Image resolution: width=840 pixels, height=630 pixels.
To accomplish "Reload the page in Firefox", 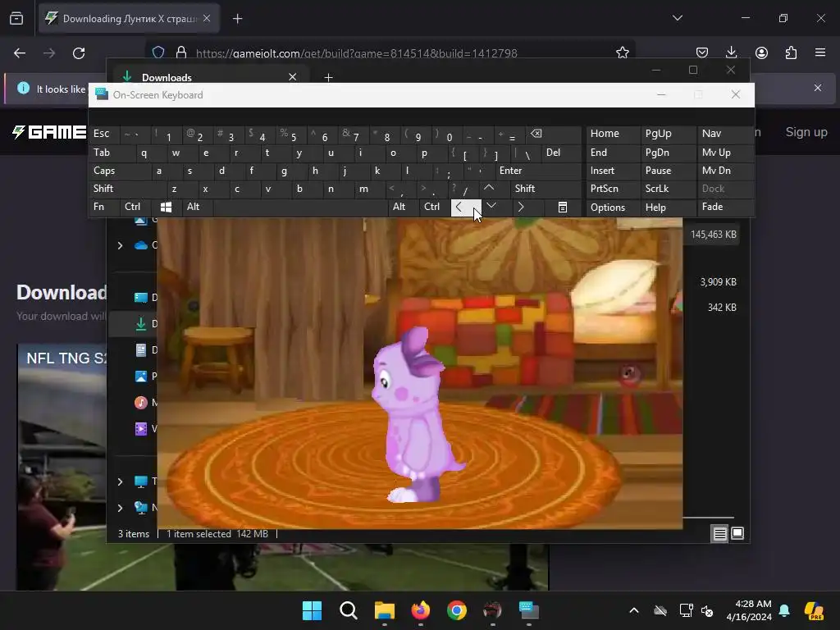I will pyautogui.click(x=79, y=53).
